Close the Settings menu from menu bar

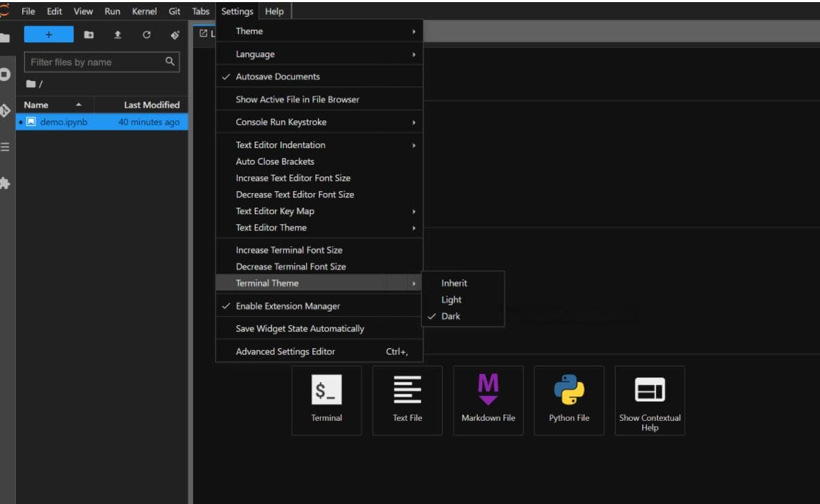point(237,11)
